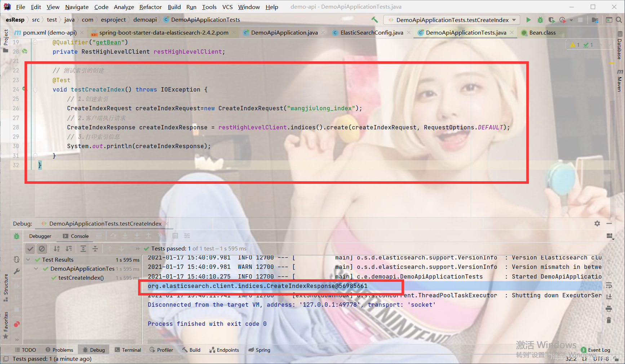Viewport: 625px width, 364px height.
Task: Open the profiler dropdown arrow in top toolbar
Action: point(571,20)
